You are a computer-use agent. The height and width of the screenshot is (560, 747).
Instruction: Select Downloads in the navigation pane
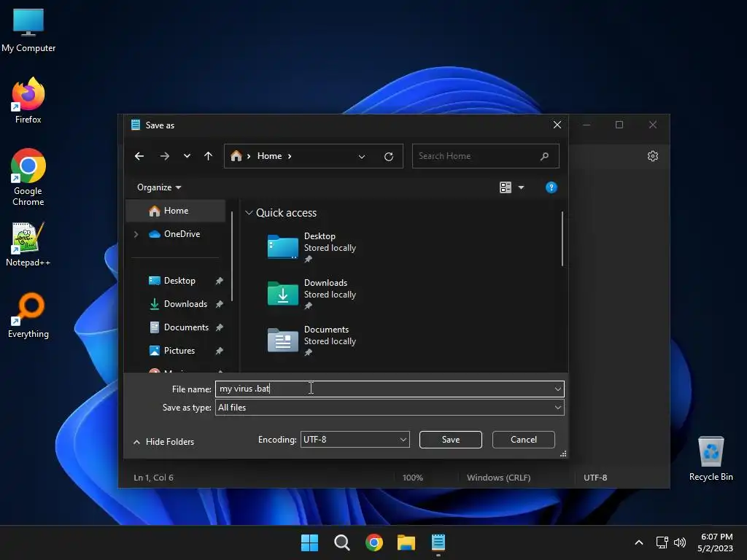(185, 304)
